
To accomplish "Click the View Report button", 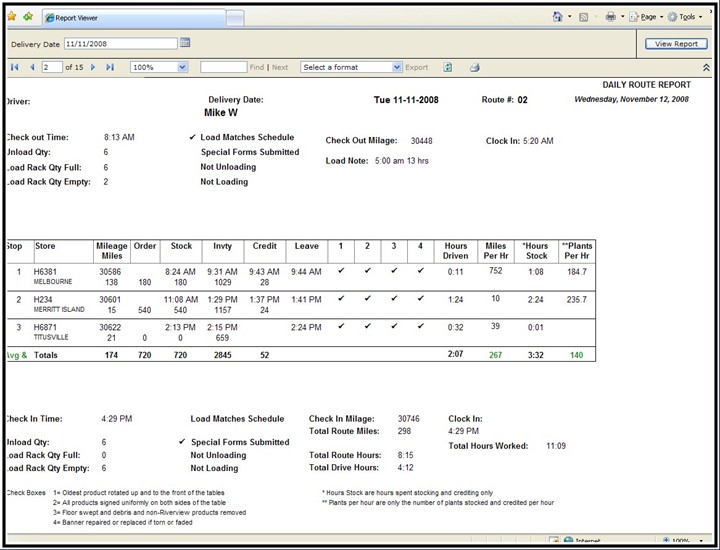I will coord(676,44).
